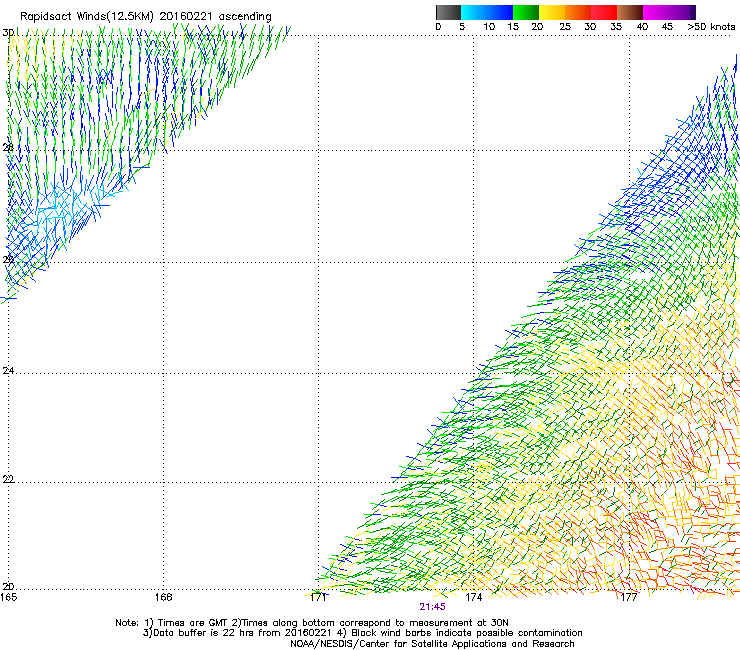Select the gray 0–5 knot color bar segment

448,12
